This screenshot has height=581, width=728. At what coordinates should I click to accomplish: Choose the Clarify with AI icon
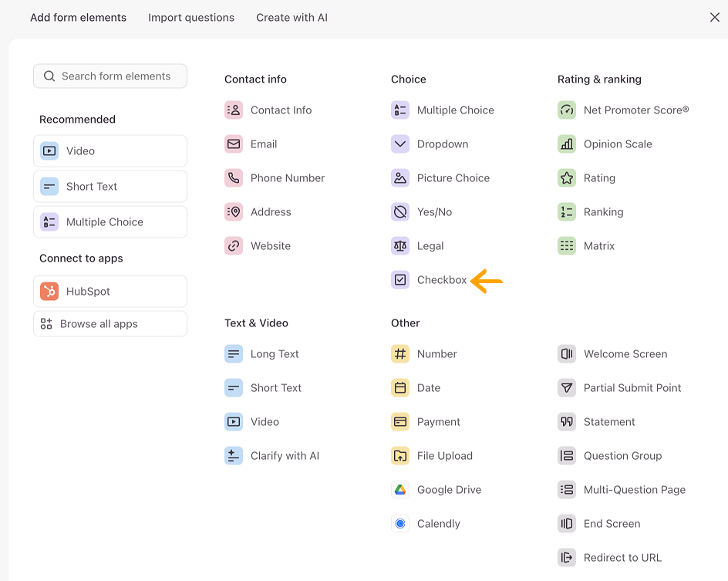(234, 455)
